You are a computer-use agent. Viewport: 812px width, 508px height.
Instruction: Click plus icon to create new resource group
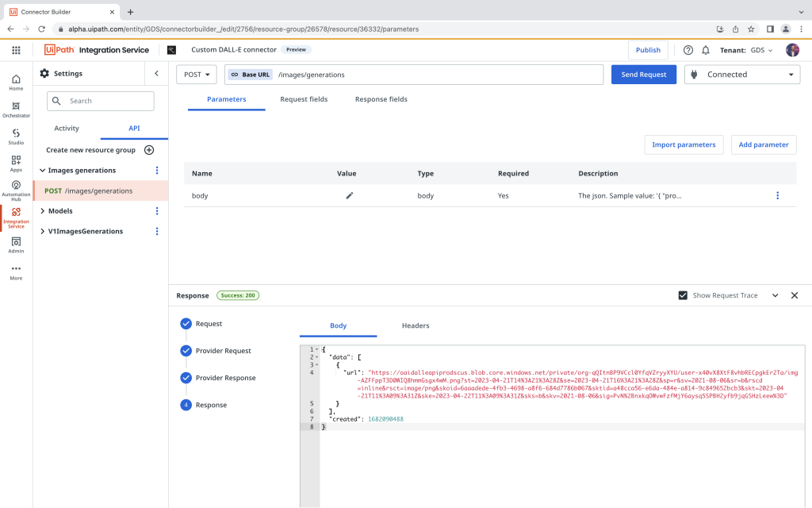148,150
